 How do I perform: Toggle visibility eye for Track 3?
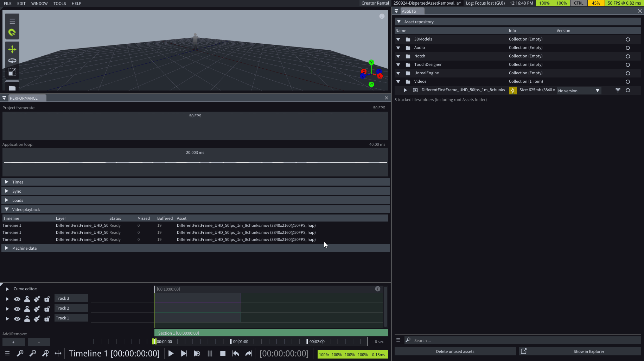point(17,299)
